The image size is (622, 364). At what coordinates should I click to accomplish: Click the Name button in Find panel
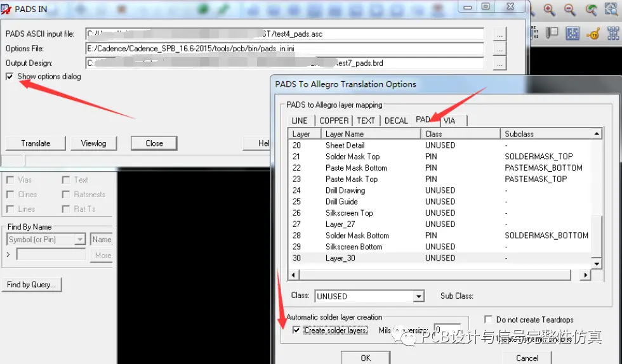tap(102, 240)
